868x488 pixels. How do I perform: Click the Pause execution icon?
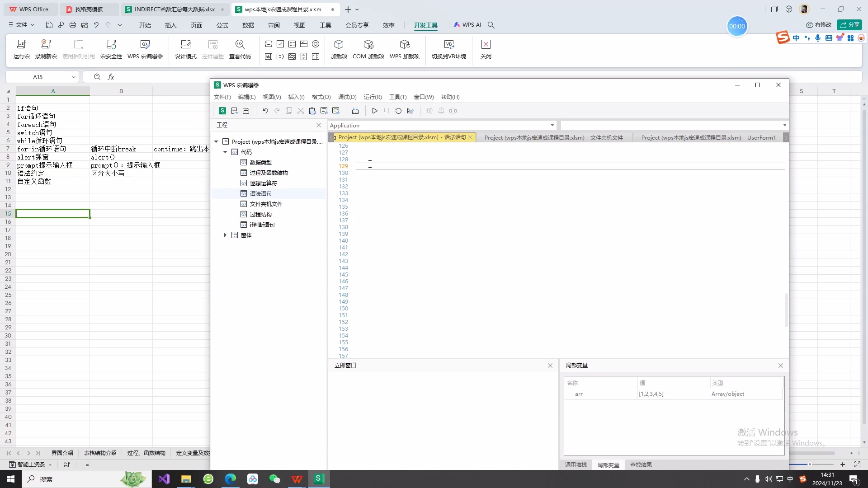click(386, 111)
